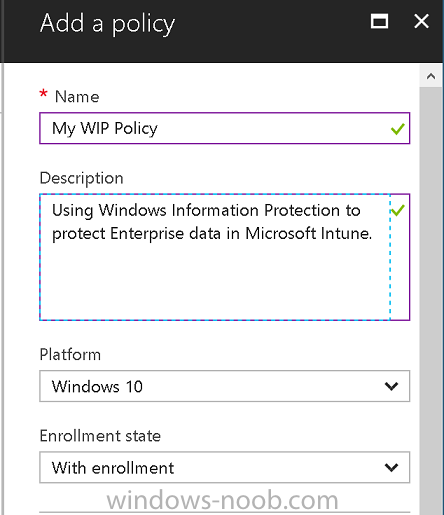Click the Add a policy title

pyautogui.click(x=107, y=24)
